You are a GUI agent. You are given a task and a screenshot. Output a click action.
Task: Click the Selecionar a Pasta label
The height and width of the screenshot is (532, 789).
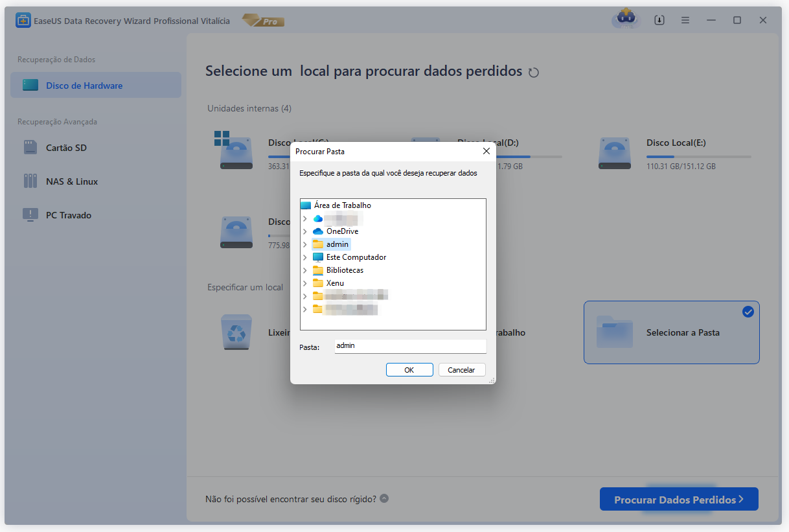(x=683, y=332)
